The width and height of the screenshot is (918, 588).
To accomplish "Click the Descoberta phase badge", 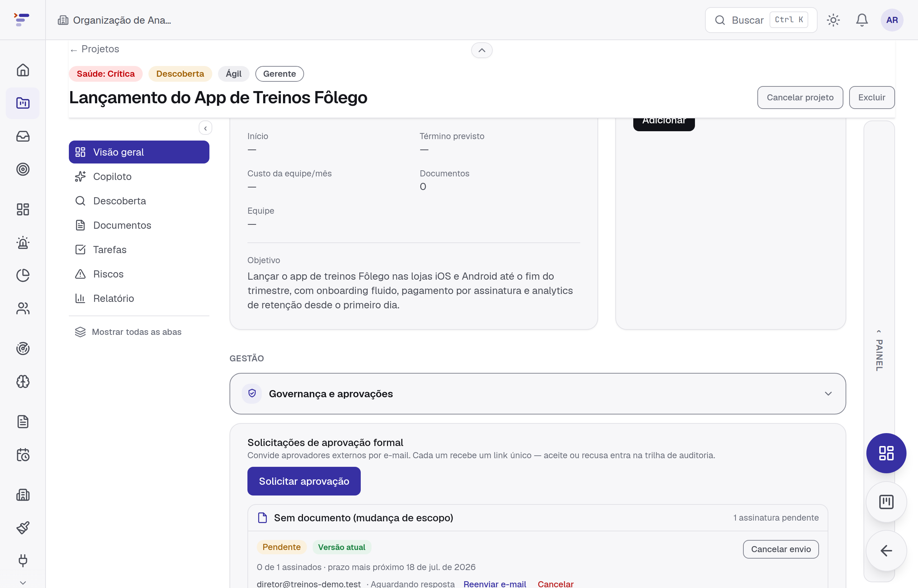I will coord(180,74).
